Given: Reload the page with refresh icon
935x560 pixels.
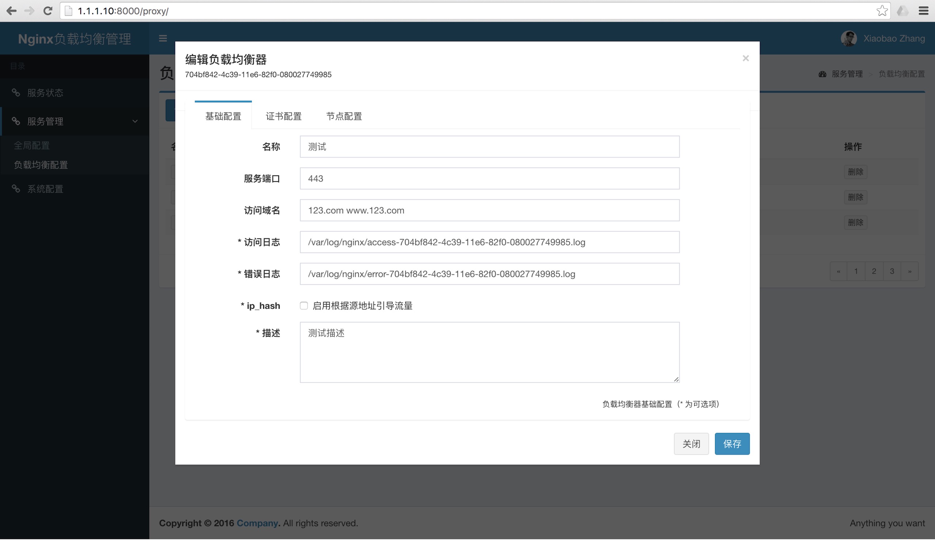Looking at the screenshot, I should point(47,11).
